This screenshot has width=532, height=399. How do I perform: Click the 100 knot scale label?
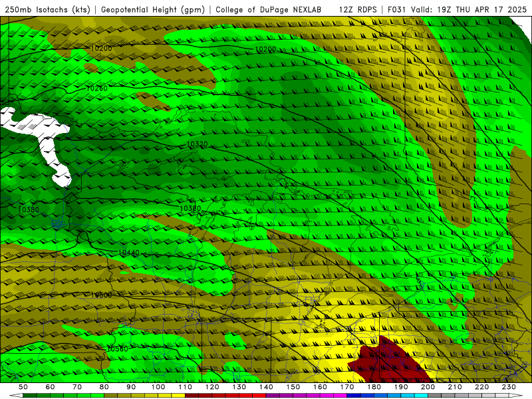158,387
